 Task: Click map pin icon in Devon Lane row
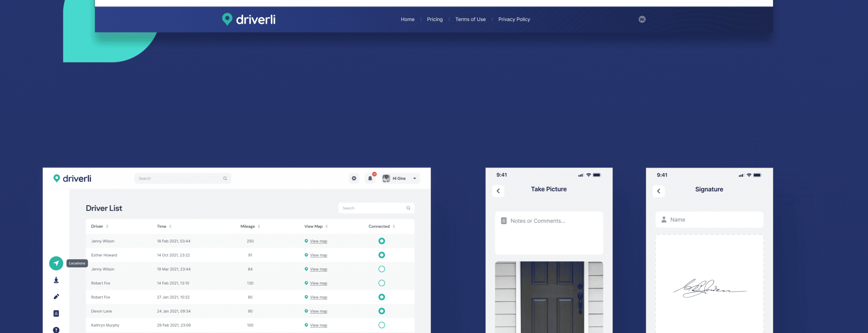coord(306,311)
